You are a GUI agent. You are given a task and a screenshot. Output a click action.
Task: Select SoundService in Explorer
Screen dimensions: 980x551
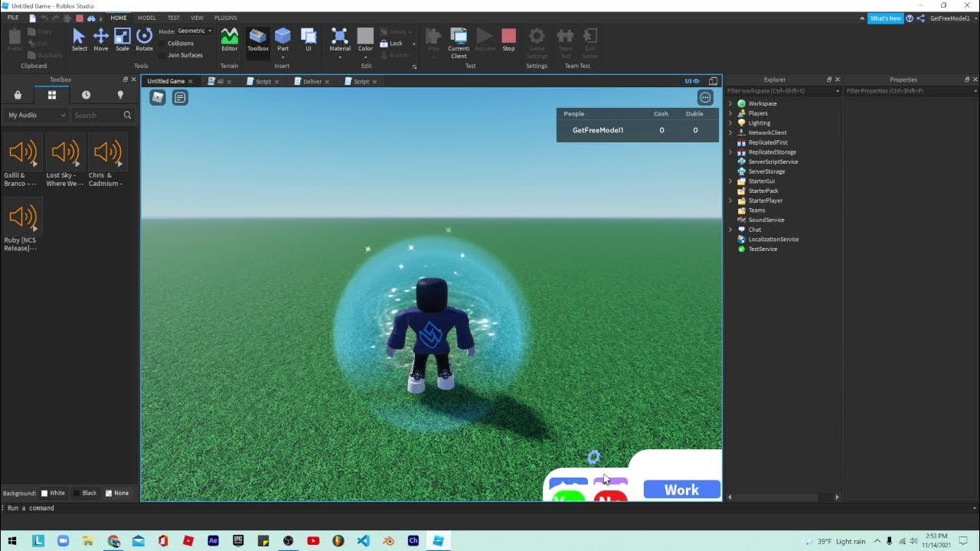(x=766, y=220)
